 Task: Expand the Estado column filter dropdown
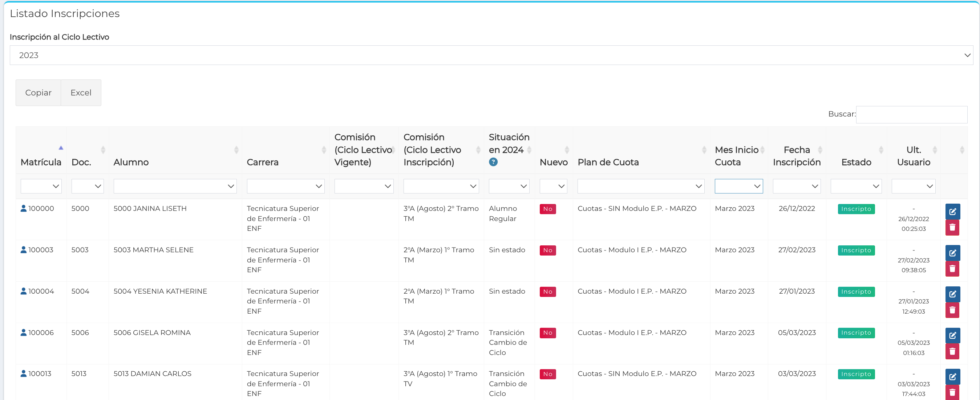pos(856,186)
